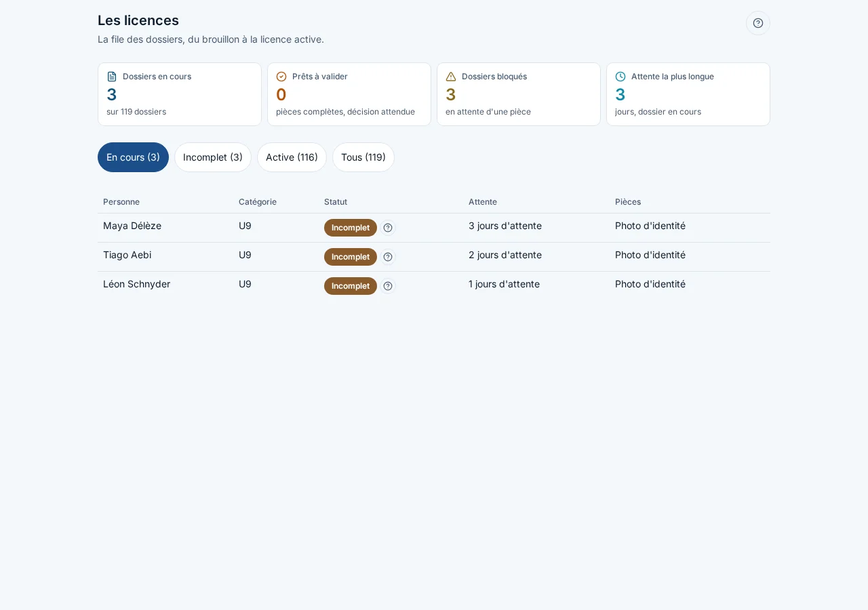The width and height of the screenshot is (868, 610).
Task: Click help icon in Léon Schnyder row
Action: (388, 286)
